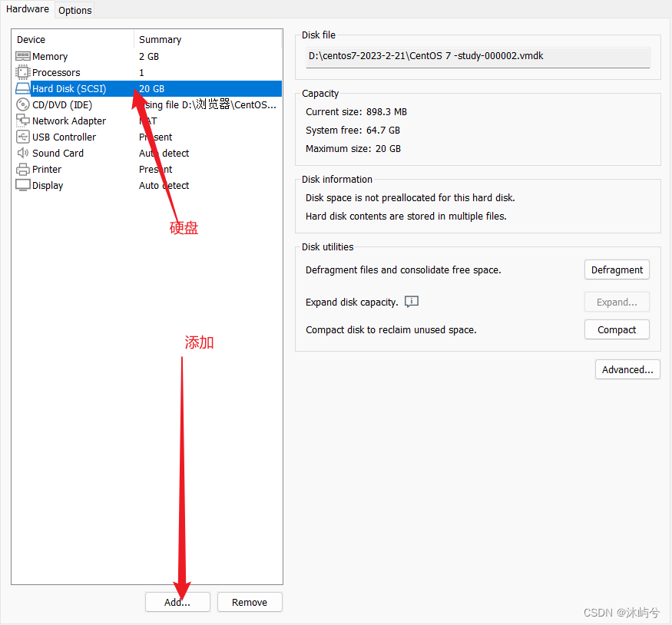This screenshot has width=672, height=625.
Task: Click the disk file path field
Action: point(478,57)
